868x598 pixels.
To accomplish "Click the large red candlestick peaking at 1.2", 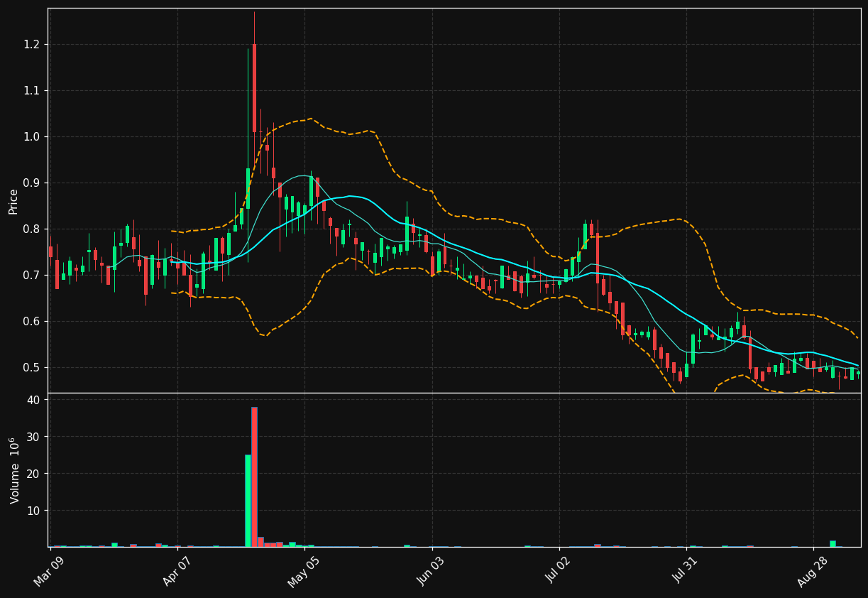I will click(254, 88).
